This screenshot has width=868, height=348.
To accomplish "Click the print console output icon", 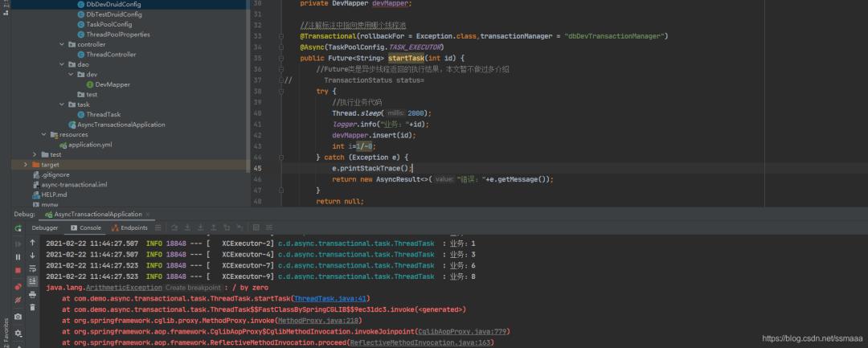I will coord(33,293).
